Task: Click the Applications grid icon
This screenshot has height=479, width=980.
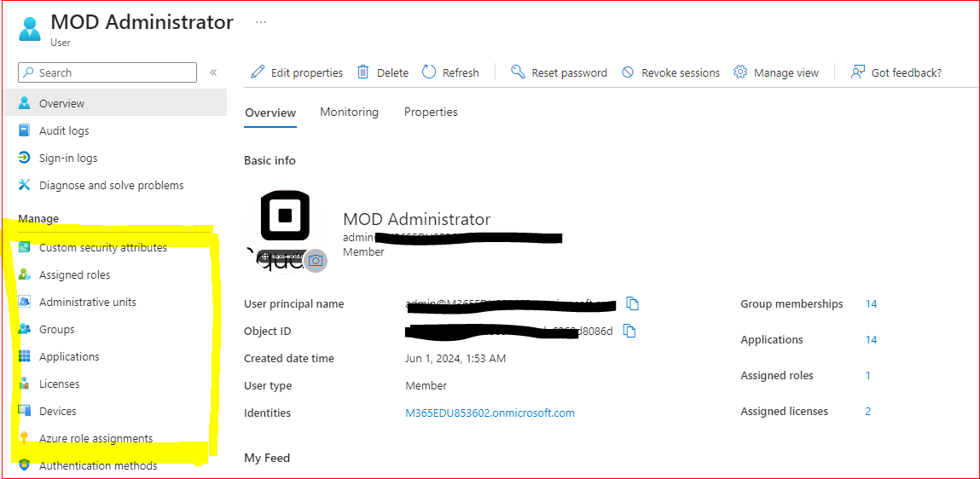Action: coord(25,356)
